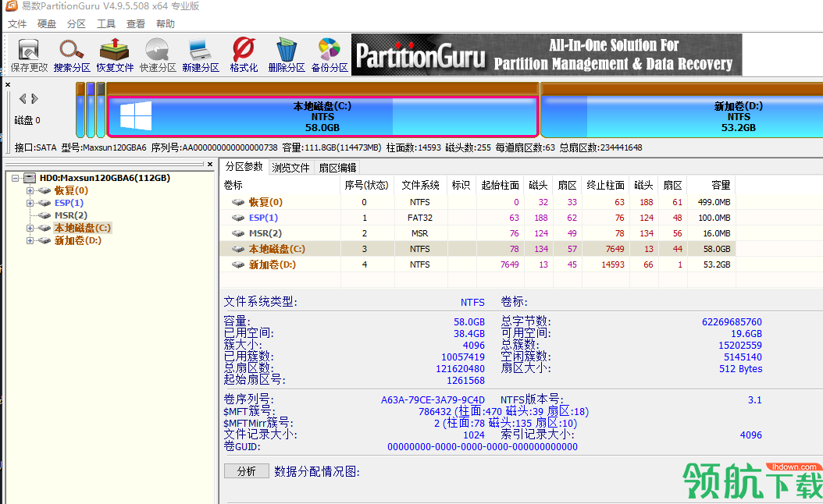Viewport: 823px width, 504px height.
Task: Open the 工具 menu
Action: point(106,24)
